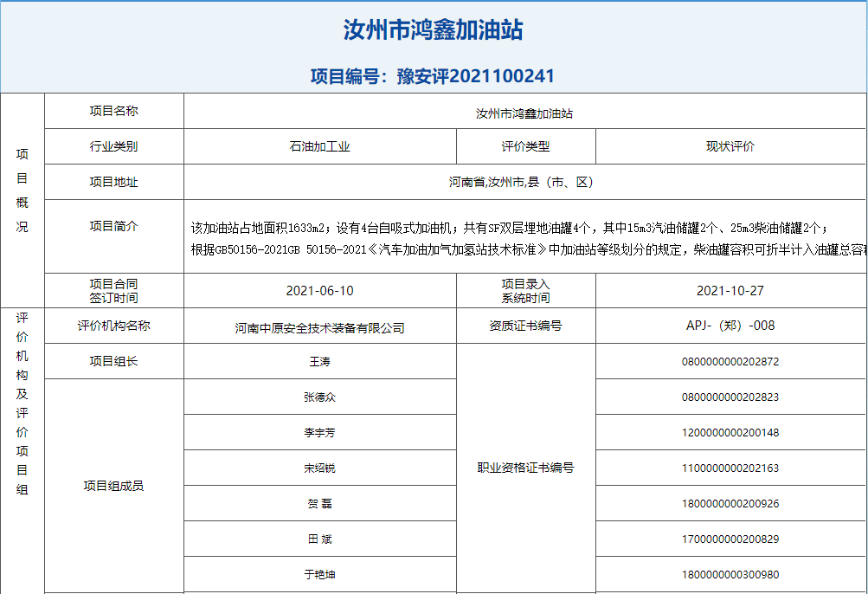
Task: Click description line starting 根据GB50156-2021GB
Action: (530, 250)
